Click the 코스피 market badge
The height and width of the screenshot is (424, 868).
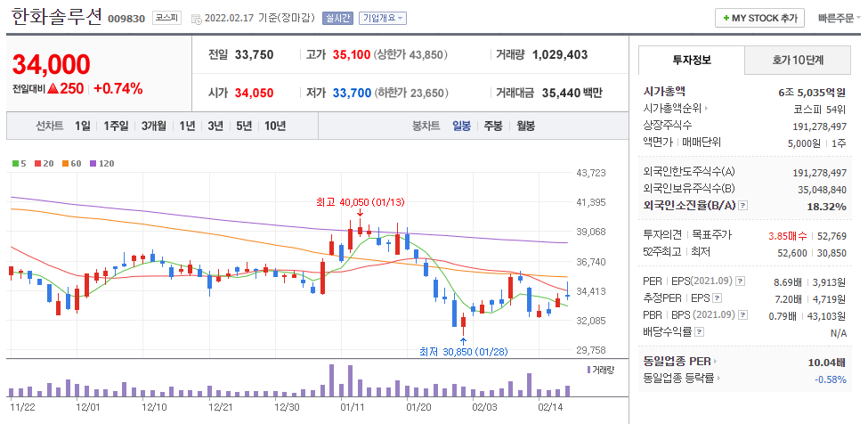tap(166, 18)
